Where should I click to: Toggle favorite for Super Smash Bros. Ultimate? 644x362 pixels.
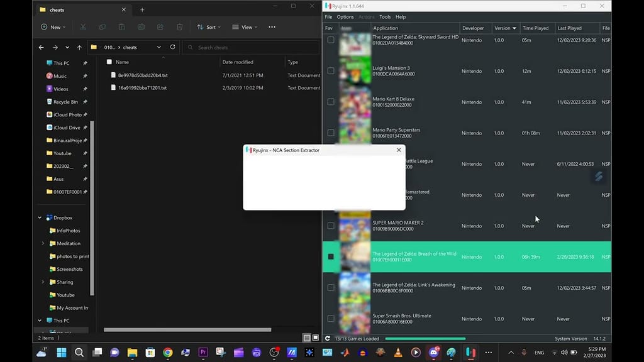[331, 319]
